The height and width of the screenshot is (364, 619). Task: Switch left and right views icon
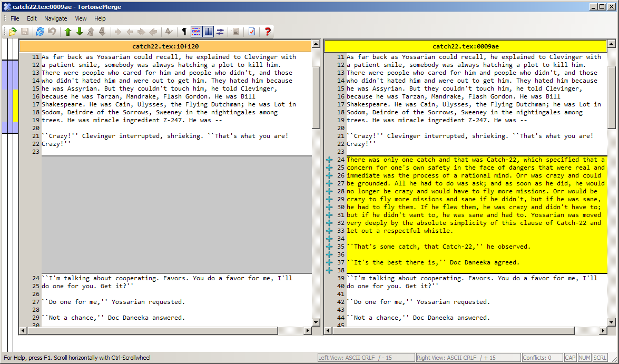pyautogui.click(x=220, y=32)
